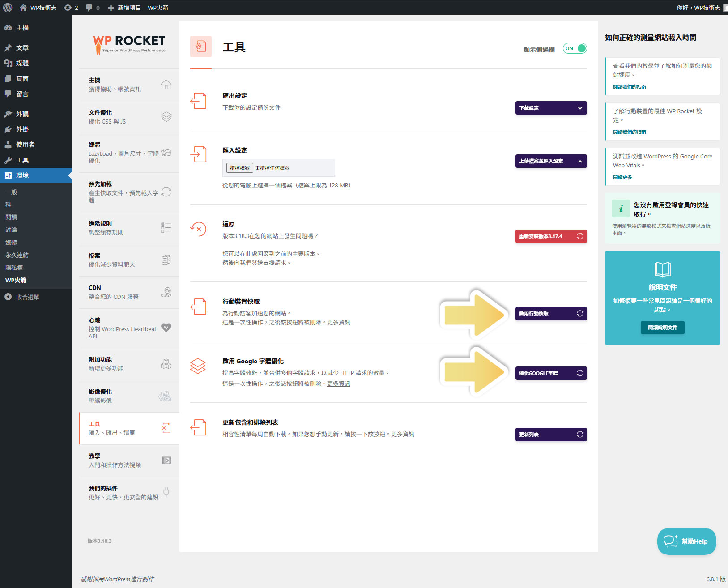Select the 討論 settings submenu item
Image resolution: width=728 pixels, height=588 pixels.
(11, 230)
